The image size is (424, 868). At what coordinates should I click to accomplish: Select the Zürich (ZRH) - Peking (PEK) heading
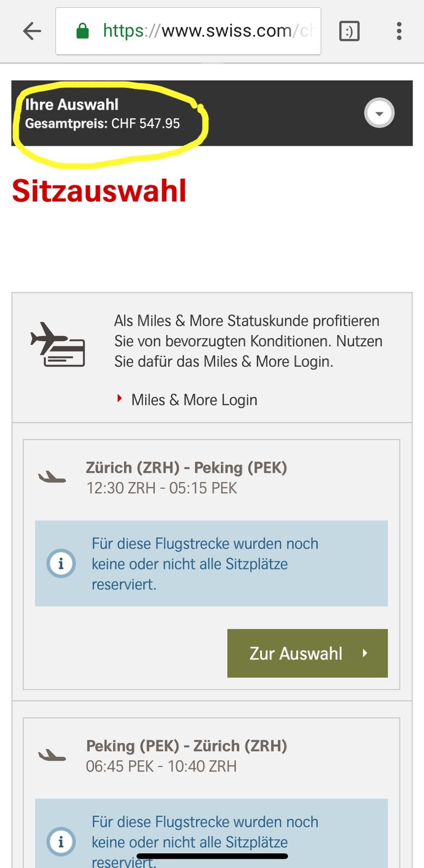pyautogui.click(x=187, y=468)
